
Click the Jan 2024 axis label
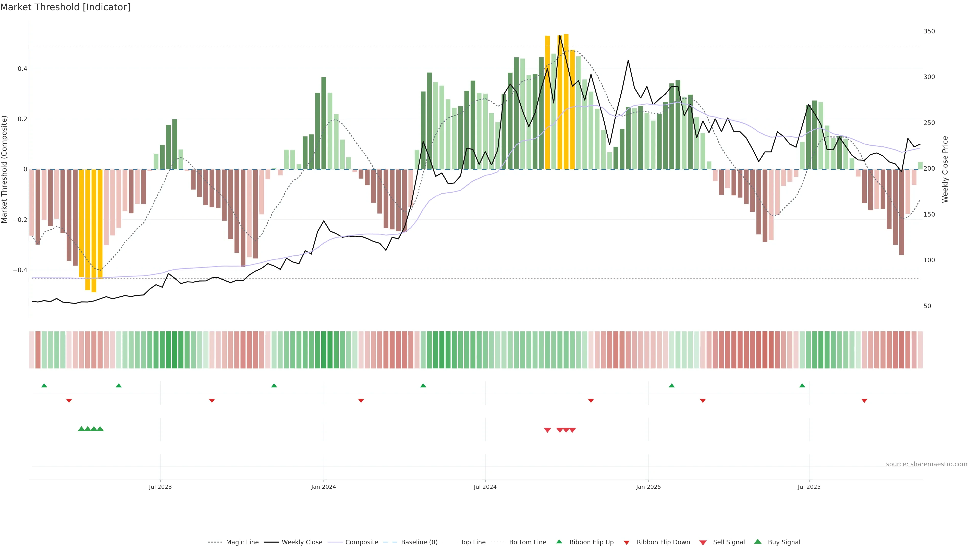pyautogui.click(x=323, y=487)
